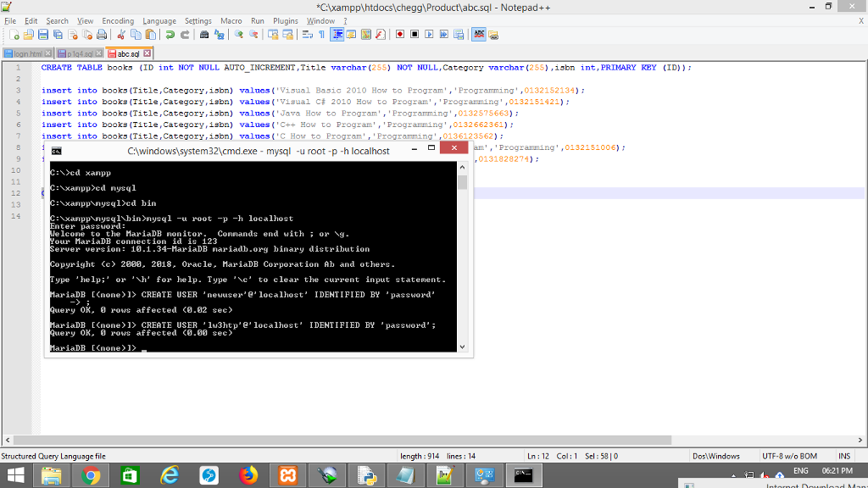Viewport: 868px width, 488px height.
Task: Click the Zoom In magnifier icon
Action: [238, 35]
